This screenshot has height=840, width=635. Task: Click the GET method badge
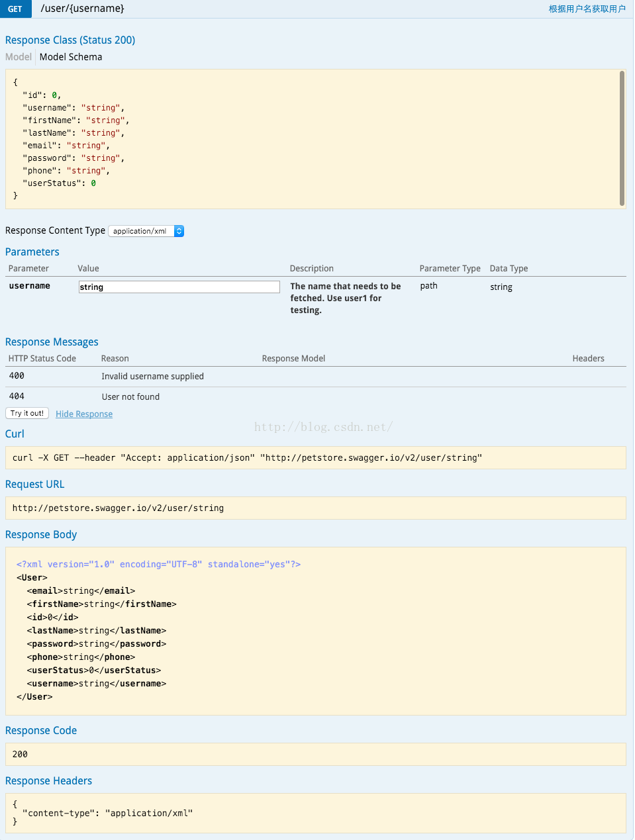coord(15,9)
